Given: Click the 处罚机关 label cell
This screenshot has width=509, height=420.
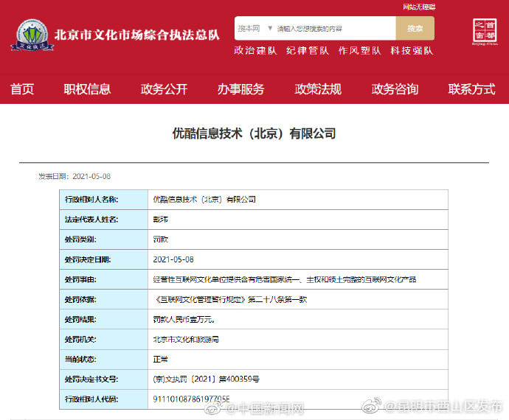Looking at the screenshot, I should pos(104,339).
